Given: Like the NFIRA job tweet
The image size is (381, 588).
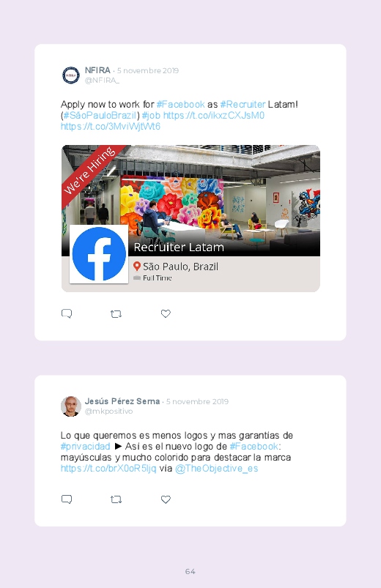Looking at the screenshot, I should click(166, 313).
